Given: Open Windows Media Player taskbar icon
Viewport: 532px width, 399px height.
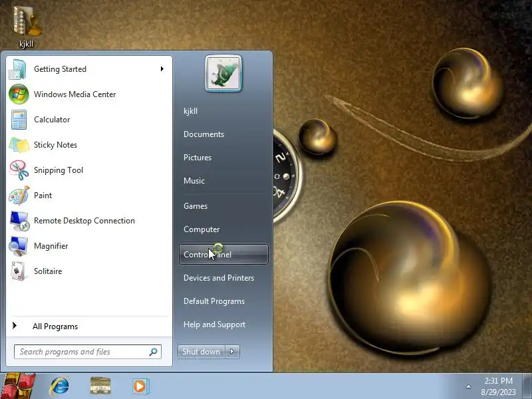Looking at the screenshot, I should click(x=140, y=386).
